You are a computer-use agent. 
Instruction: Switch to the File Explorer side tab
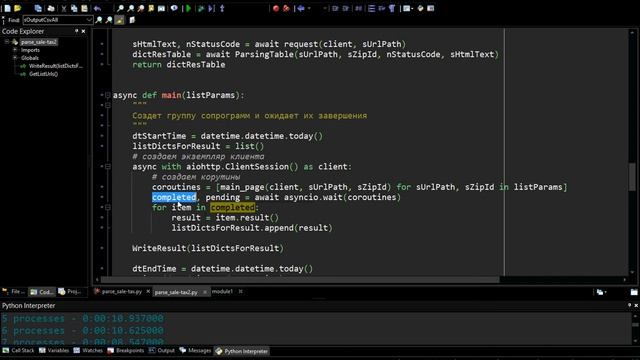13,292
